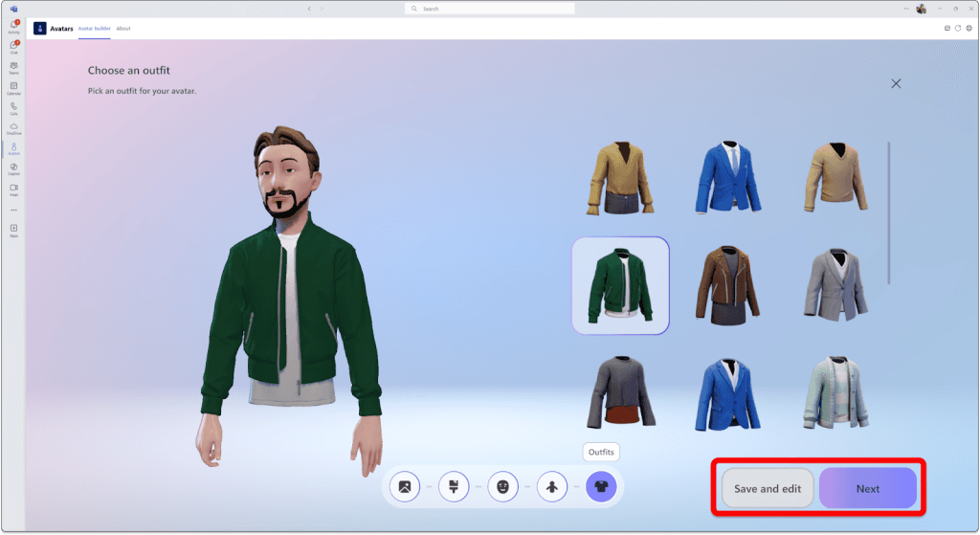Choose the blue blazer with tie

tap(728, 177)
